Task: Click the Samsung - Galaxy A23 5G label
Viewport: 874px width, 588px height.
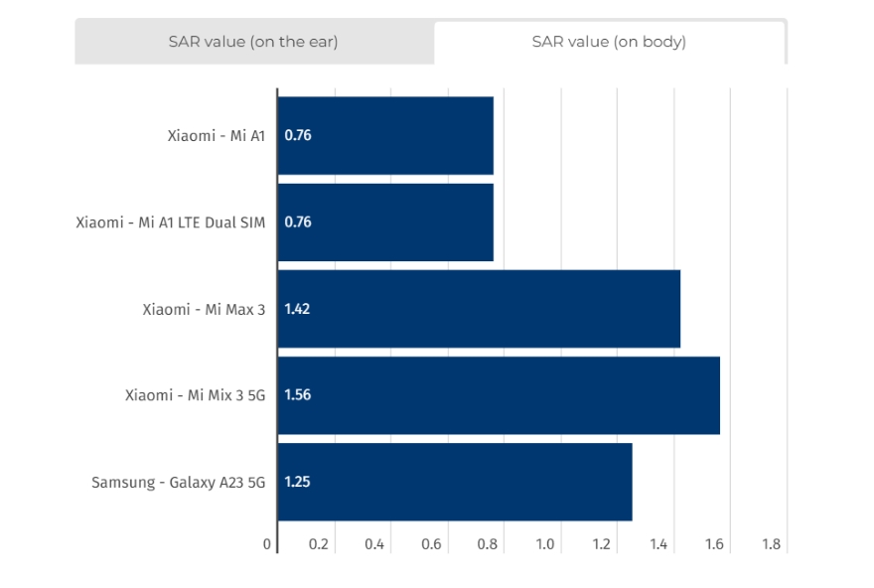Action: pyautogui.click(x=179, y=483)
